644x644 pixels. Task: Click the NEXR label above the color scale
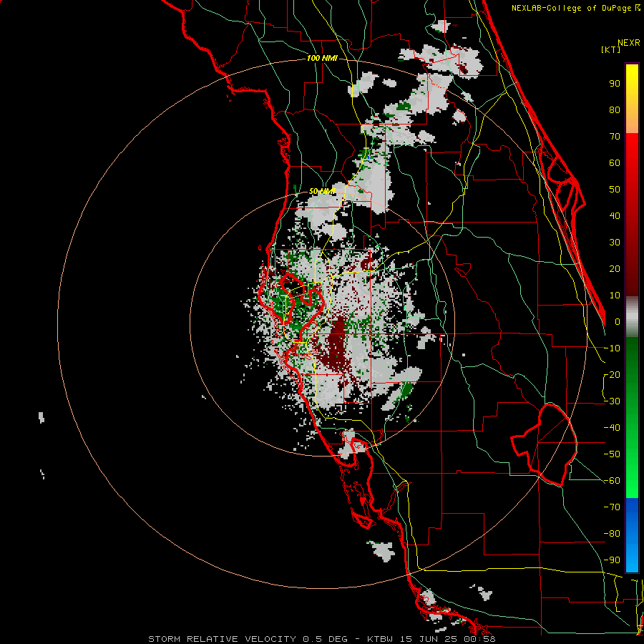coord(629,43)
